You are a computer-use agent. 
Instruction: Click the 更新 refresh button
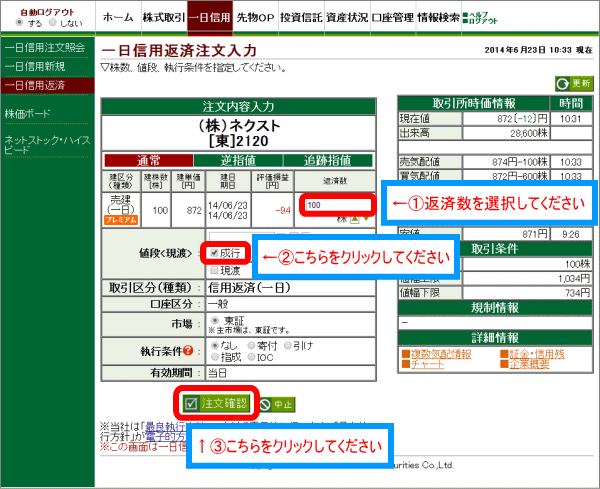tap(574, 83)
